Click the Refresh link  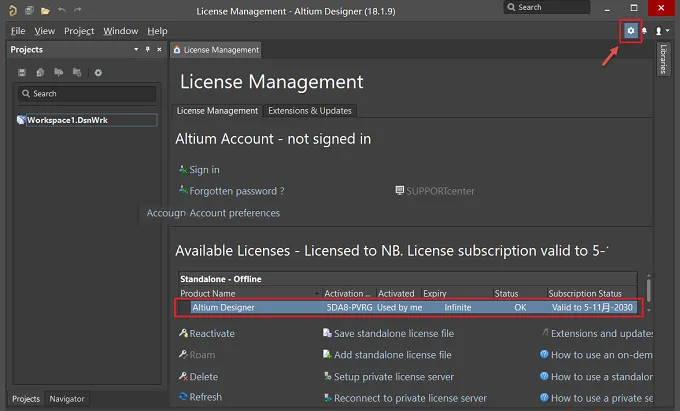pos(200,397)
